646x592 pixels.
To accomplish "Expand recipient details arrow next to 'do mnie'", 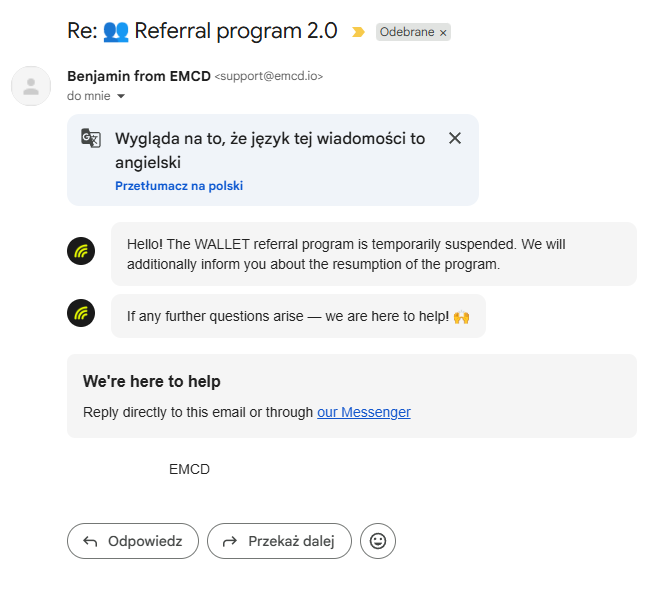I will [121, 96].
